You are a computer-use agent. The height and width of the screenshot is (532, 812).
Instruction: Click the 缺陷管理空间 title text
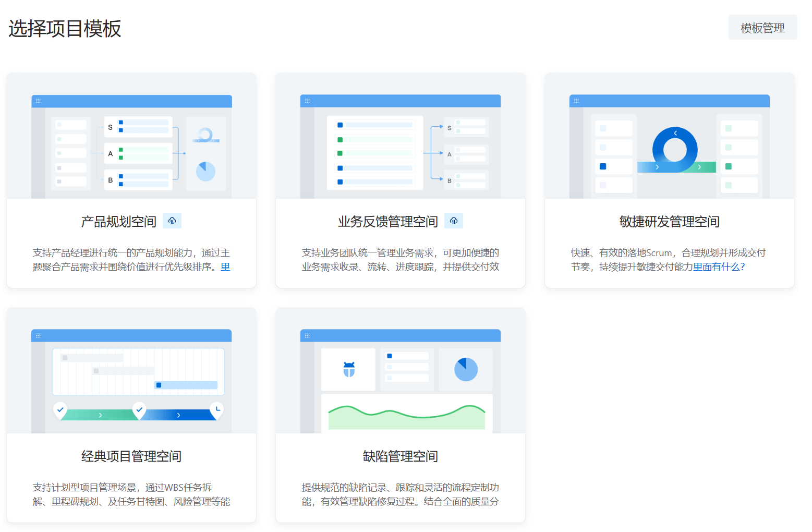coord(400,455)
